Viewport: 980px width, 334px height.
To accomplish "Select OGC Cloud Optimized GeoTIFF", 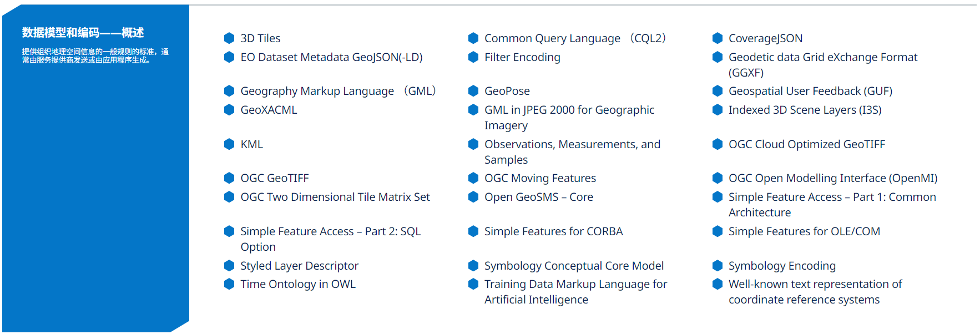I will pyautogui.click(x=807, y=144).
